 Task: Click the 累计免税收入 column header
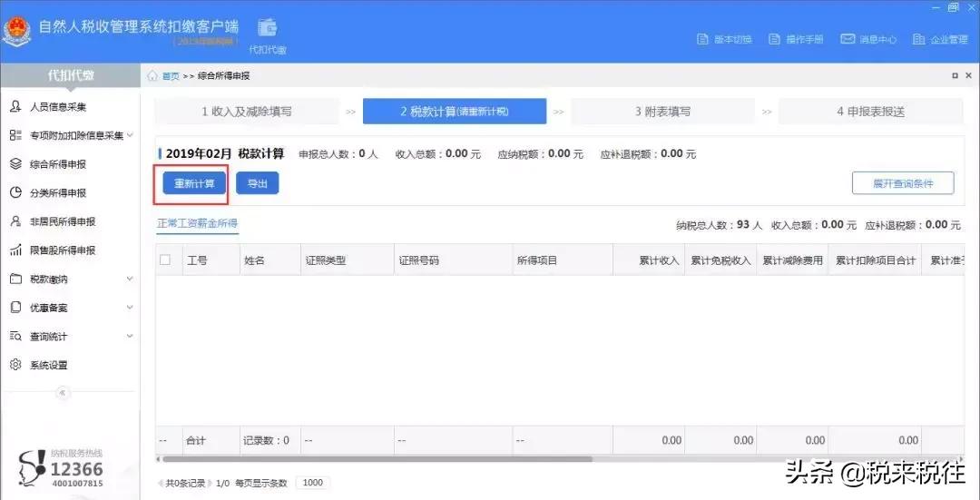720,260
